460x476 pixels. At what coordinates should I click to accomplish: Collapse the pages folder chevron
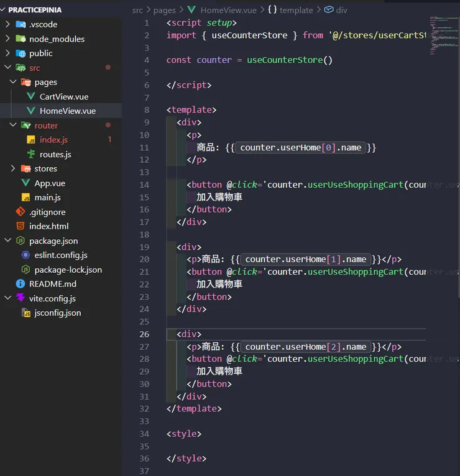(x=13, y=81)
